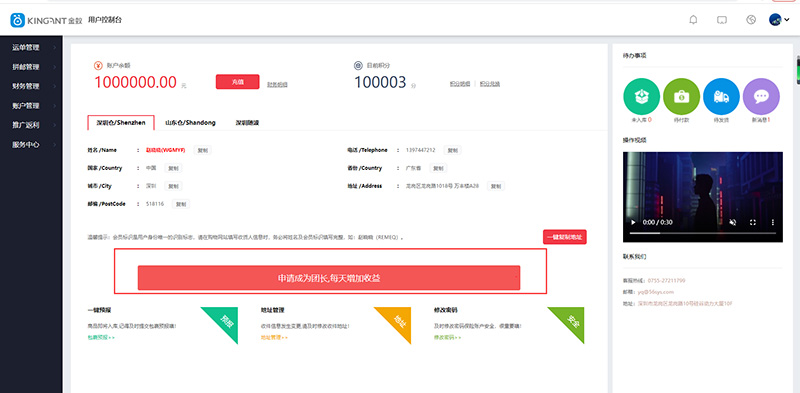This screenshot has height=393, width=800.
Task: Open the orange 地址管理>> link
Action: coord(274,338)
